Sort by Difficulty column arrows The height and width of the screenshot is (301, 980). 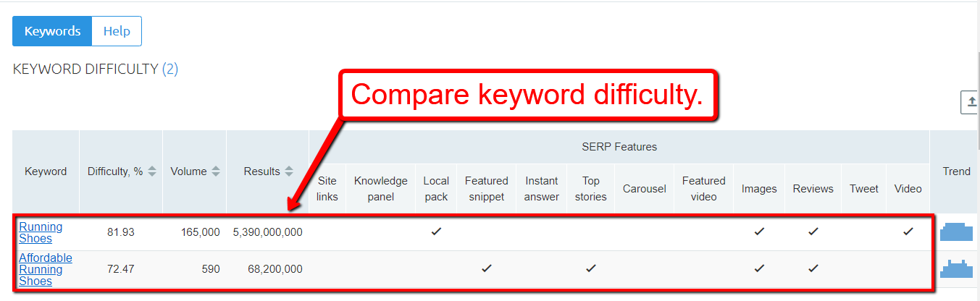click(152, 171)
